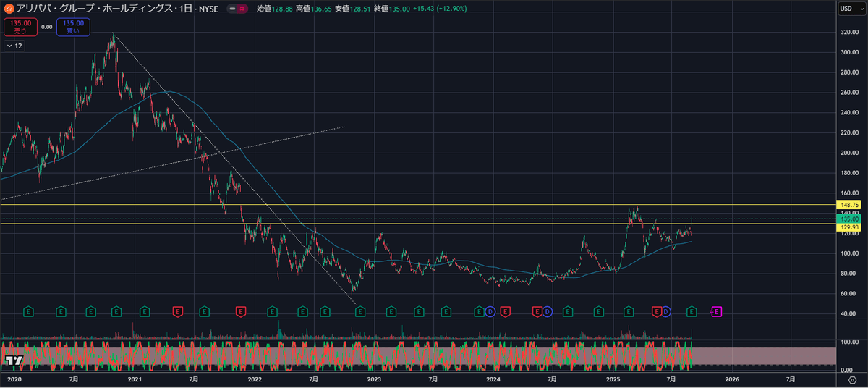Click the blue 135.00 買い buy button
The image size is (868, 388).
(74, 27)
